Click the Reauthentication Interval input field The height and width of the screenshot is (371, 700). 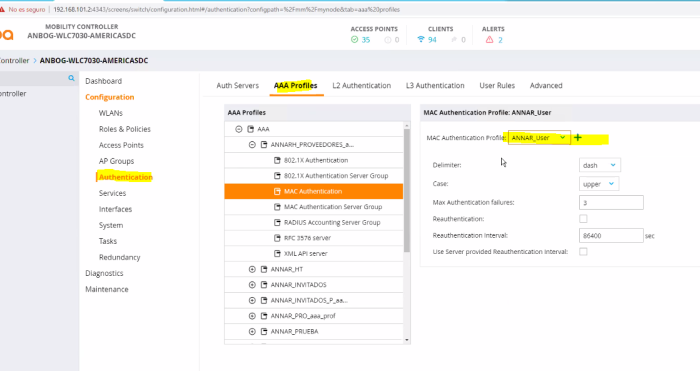611,236
